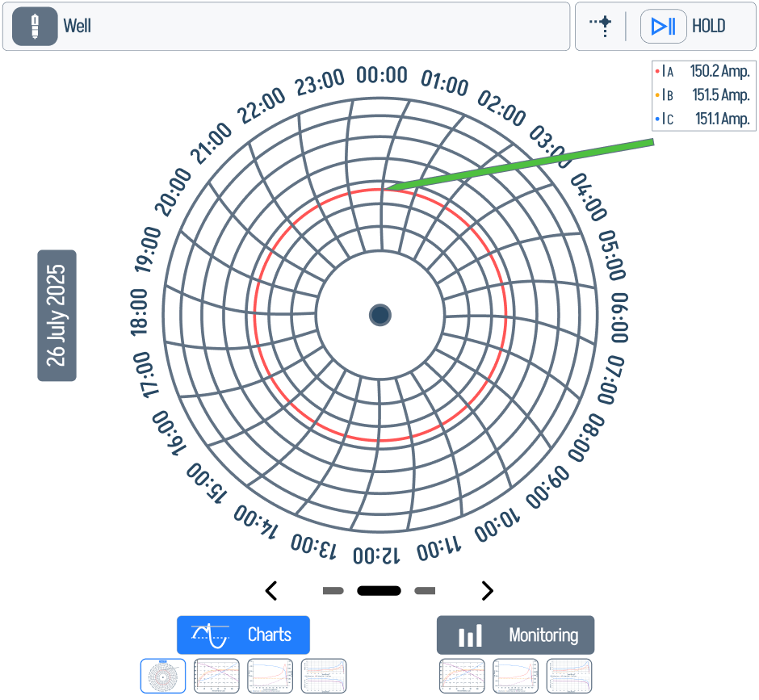The height and width of the screenshot is (700, 759).
Task: Go to next chart with right chevron
Action: [488, 590]
